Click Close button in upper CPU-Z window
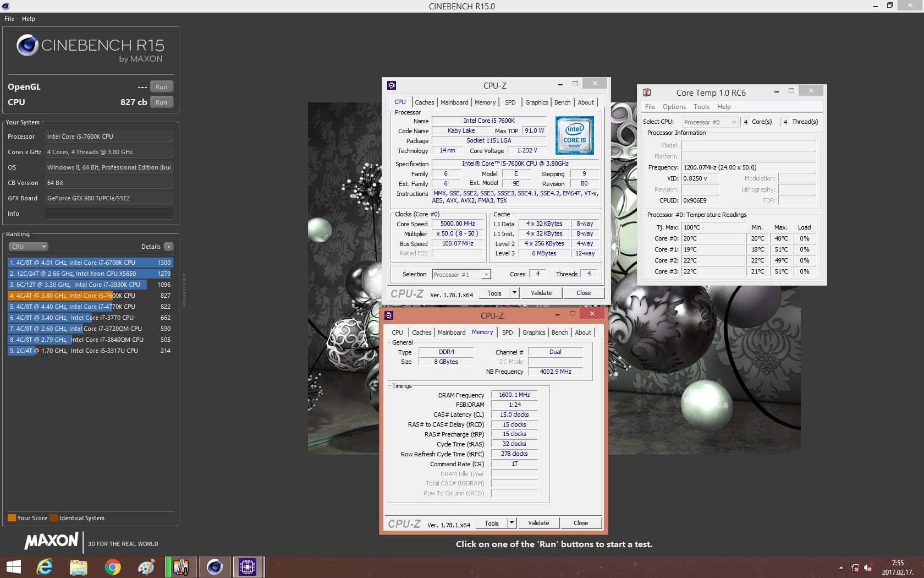Screen dimensions: 924x578 [584, 293]
